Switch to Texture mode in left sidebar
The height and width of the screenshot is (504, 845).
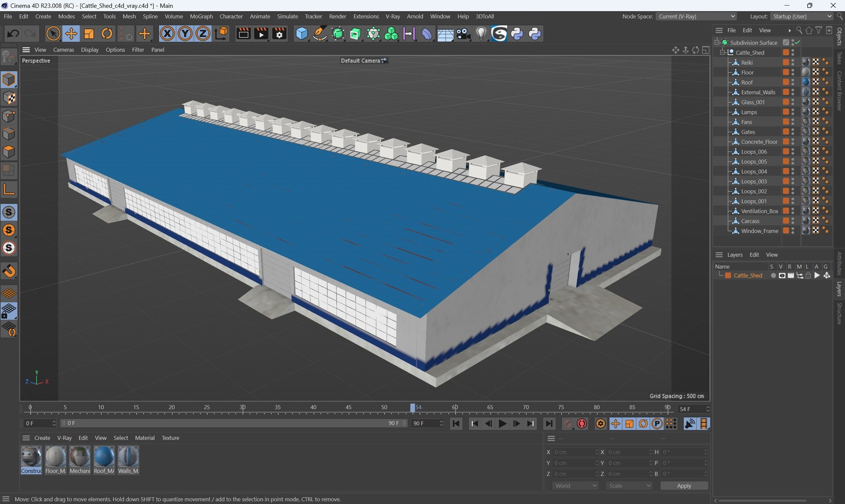9,98
